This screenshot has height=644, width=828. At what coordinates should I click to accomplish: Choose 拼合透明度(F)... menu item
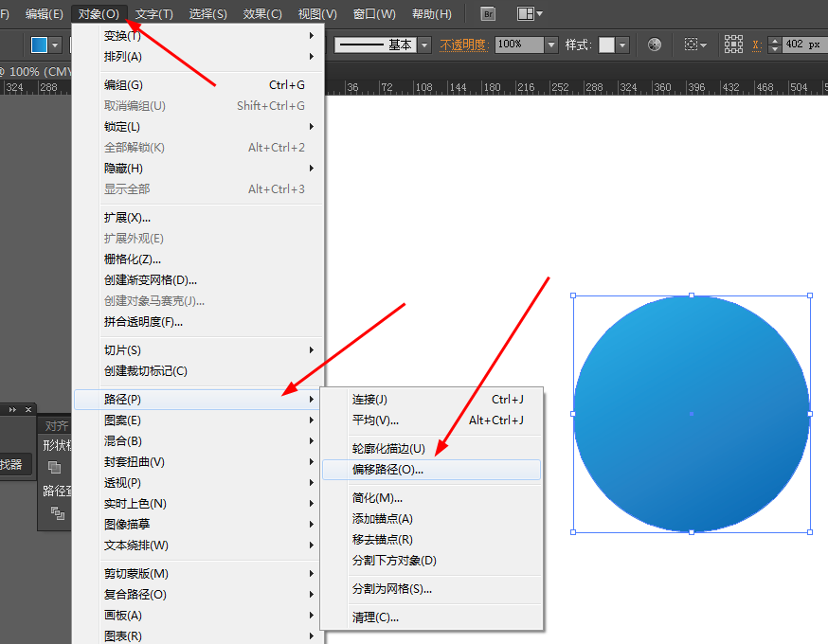coord(198,322)
